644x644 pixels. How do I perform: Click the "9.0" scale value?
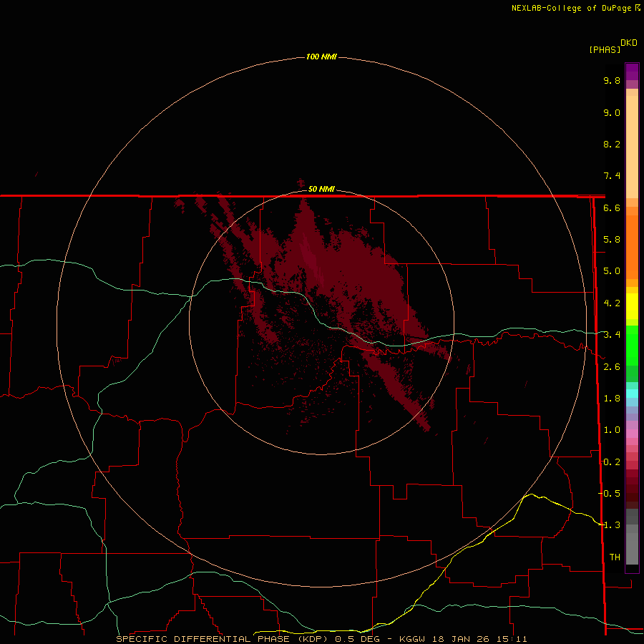(612, 112)
